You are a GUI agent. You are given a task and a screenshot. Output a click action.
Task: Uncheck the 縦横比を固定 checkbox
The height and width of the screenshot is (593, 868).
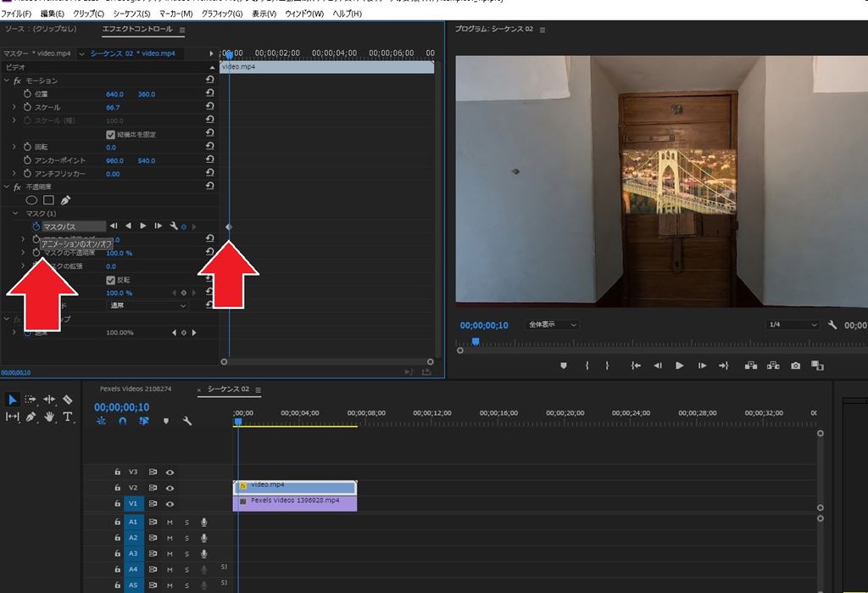[x=110, y=134]
